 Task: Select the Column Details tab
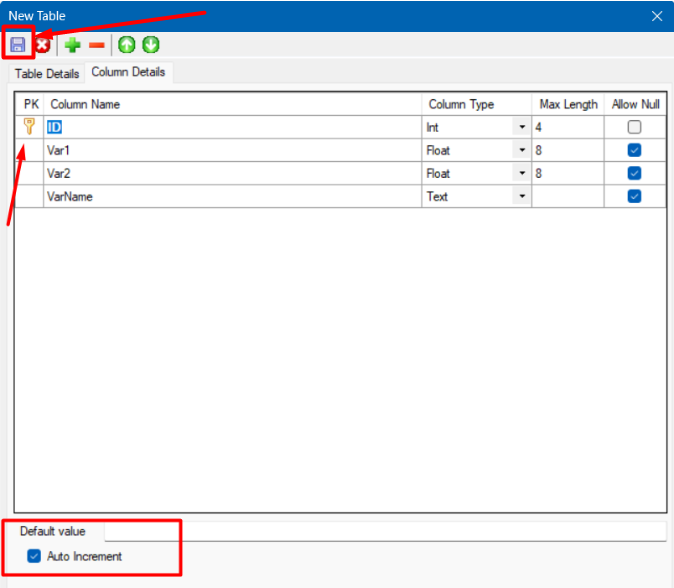tap(128, 73)
